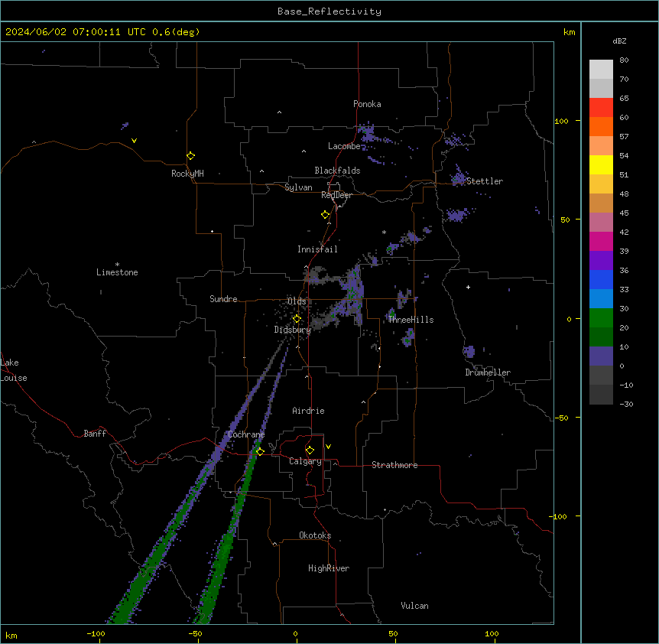Click the yellow diamond marker above Calgary
659x644 pixels.
(x=310, y=450)
